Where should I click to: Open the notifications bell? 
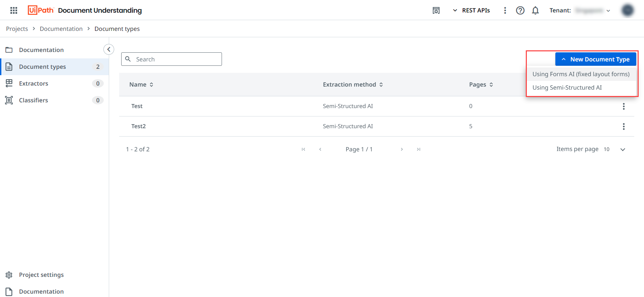pos(536,10)
